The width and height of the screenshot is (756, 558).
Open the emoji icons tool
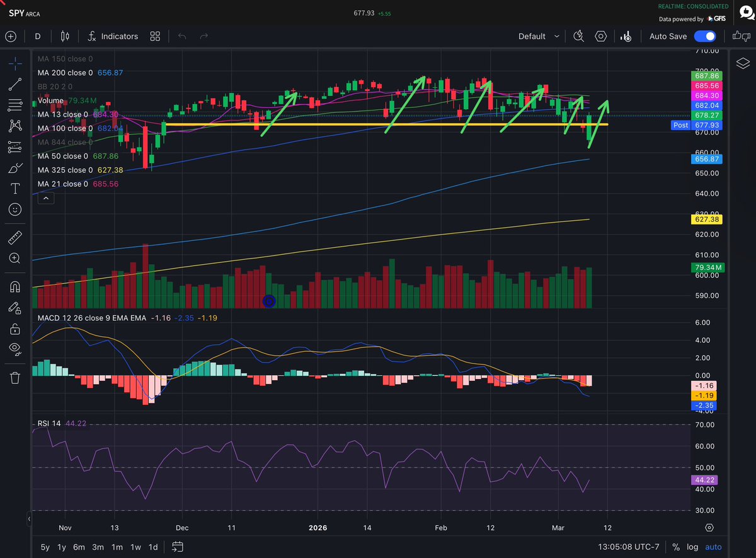[x=16, y=209]
